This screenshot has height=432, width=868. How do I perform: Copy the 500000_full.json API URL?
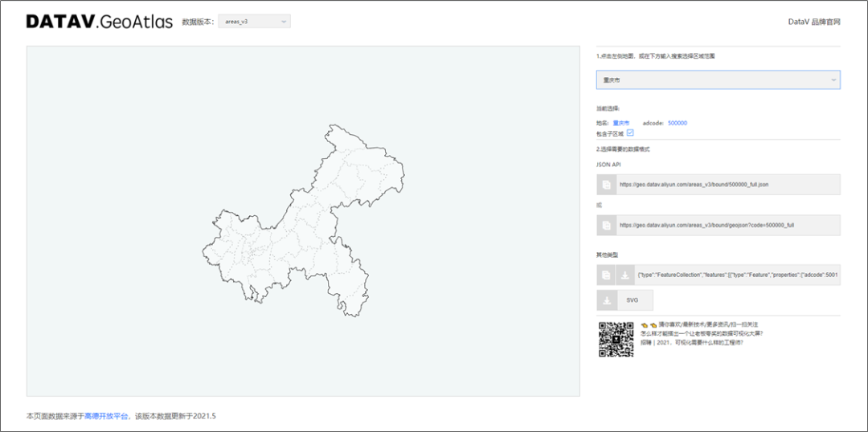coord(606,185)
